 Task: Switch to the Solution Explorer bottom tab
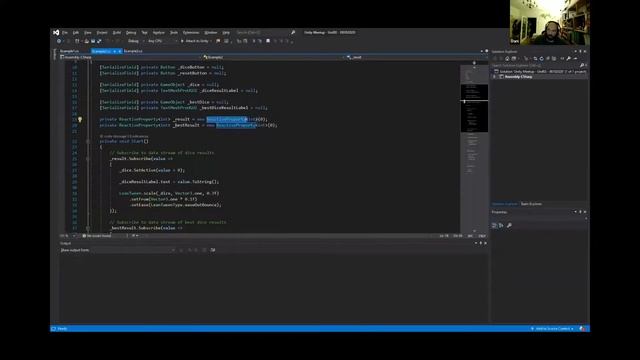click(504, 204)
